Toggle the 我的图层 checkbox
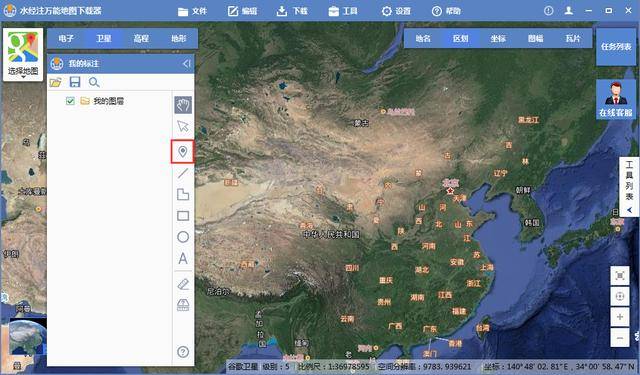This screenshot has width=640, height=375. coord(70,101)
